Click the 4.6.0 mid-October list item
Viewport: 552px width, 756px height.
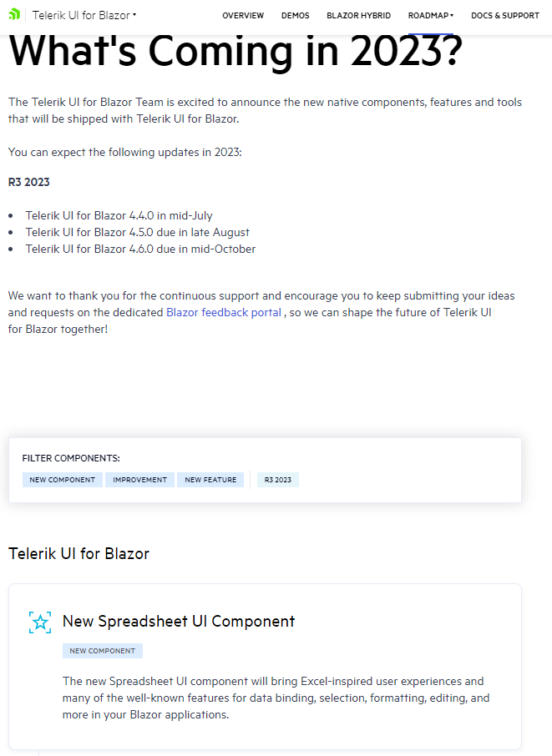click(140, 249)
